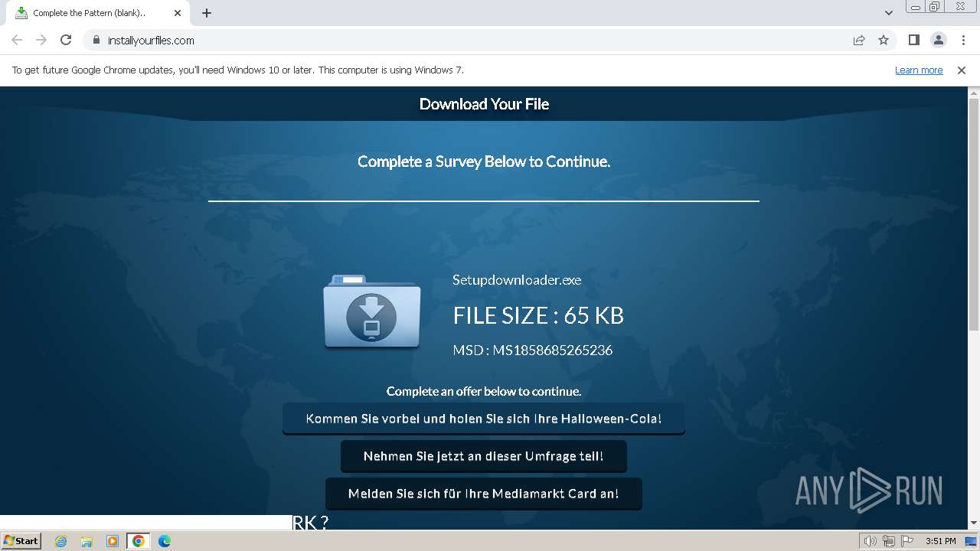The image size is (980, 551).
Task: Open Microsoft Edge from taskbar
Action: tap(165, 541)
